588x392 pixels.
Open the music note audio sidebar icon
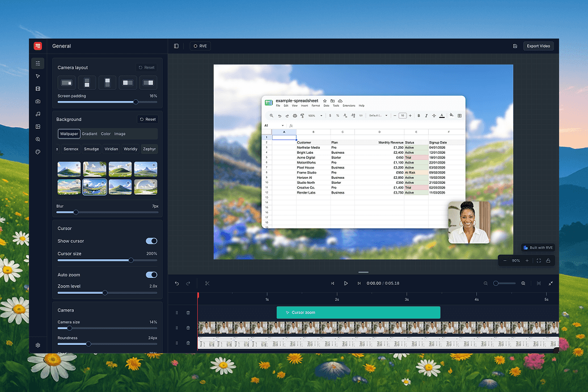(x=38, y=114)
